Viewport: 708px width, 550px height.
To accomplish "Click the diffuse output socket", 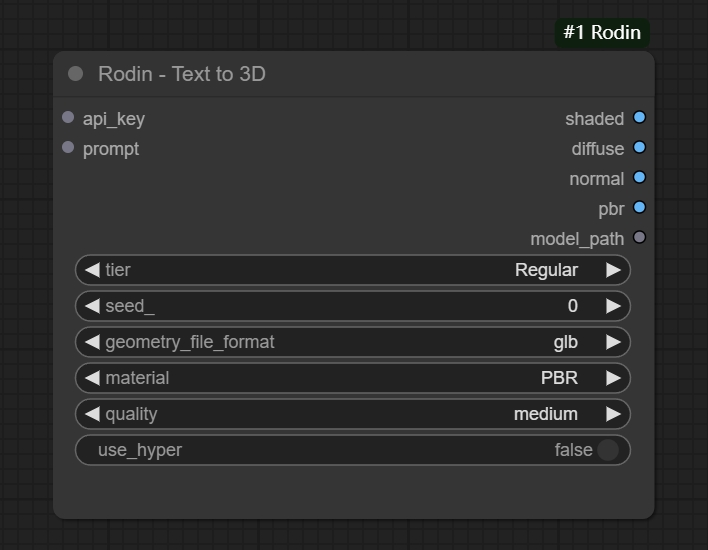I will tap(639, 147).
